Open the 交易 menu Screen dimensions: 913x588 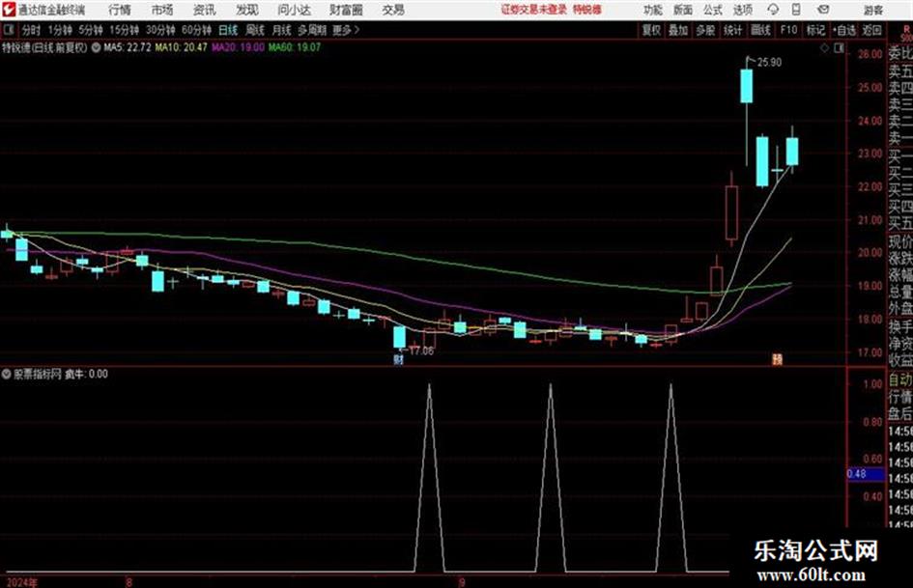[x=393, y=10]
